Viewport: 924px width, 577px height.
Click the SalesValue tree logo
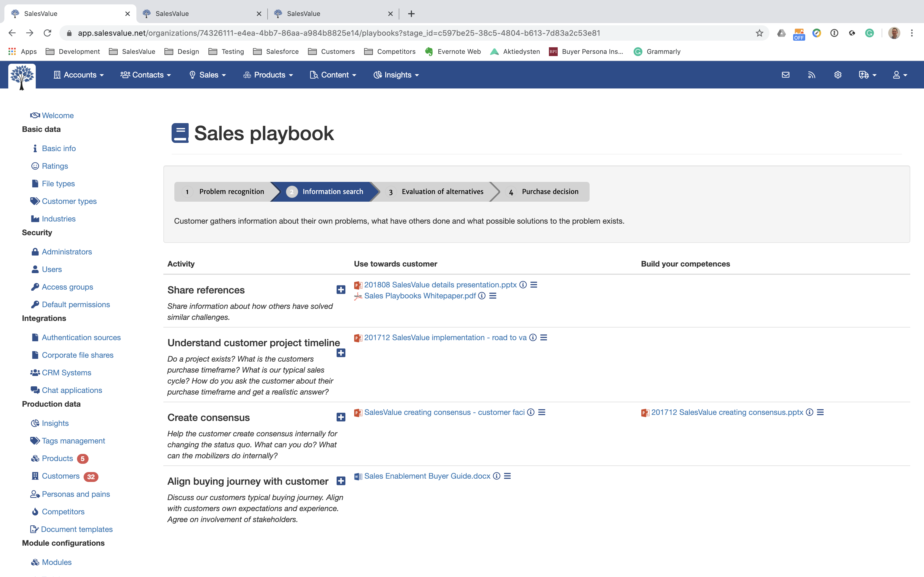pos(22,76)
